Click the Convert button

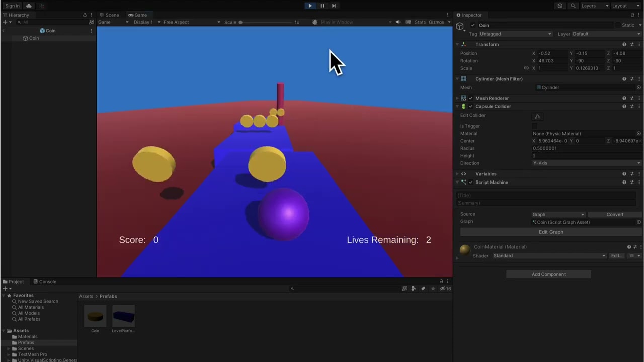(615, 214)
